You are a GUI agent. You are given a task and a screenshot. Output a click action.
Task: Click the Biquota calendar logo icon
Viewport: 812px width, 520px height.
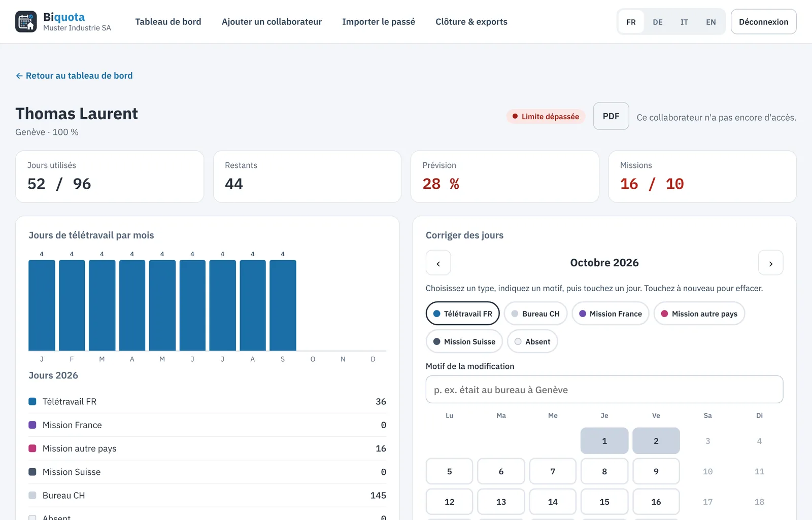[x=26, y=21]
